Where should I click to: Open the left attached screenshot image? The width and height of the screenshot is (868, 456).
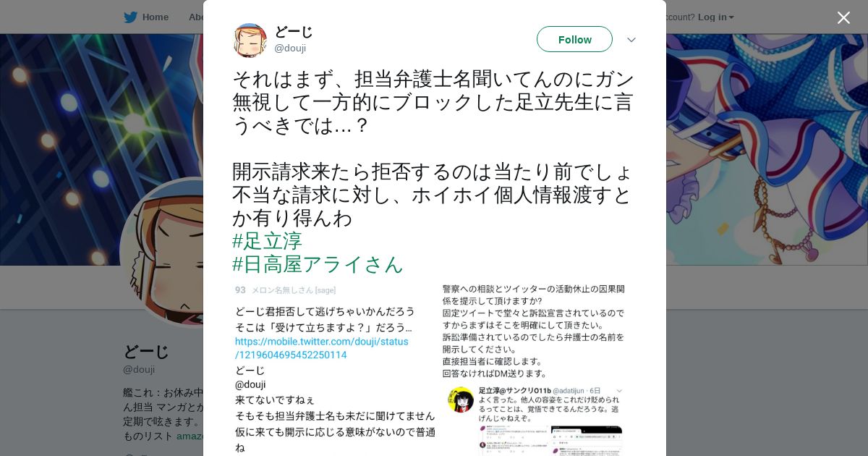tap(333, 369)
